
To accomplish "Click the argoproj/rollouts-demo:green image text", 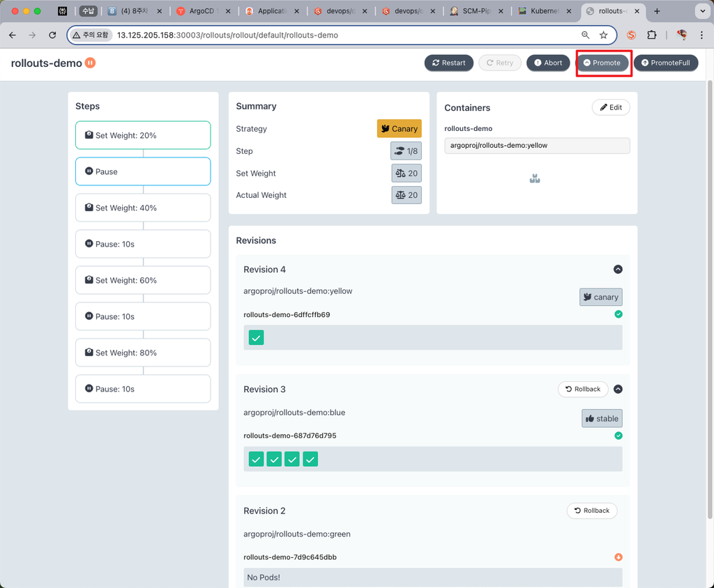I will pyautogui.click(x=297, y=534).
